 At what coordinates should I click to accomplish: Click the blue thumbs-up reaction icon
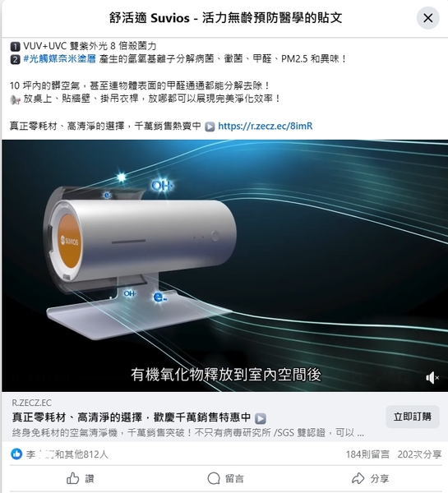16,454
